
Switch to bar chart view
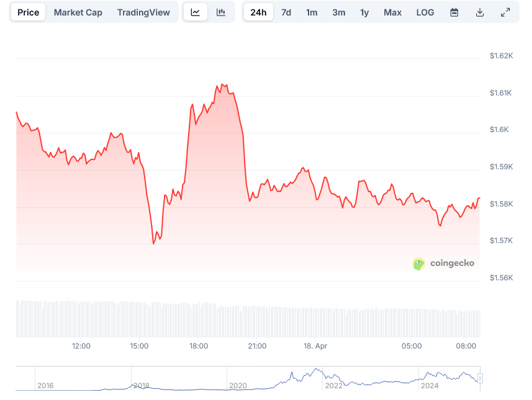tap(220, 12)
